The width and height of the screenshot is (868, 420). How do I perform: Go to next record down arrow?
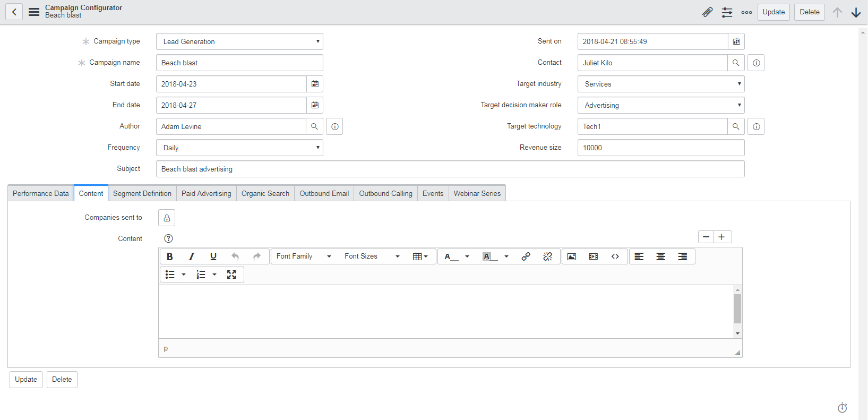pos(856,12)
